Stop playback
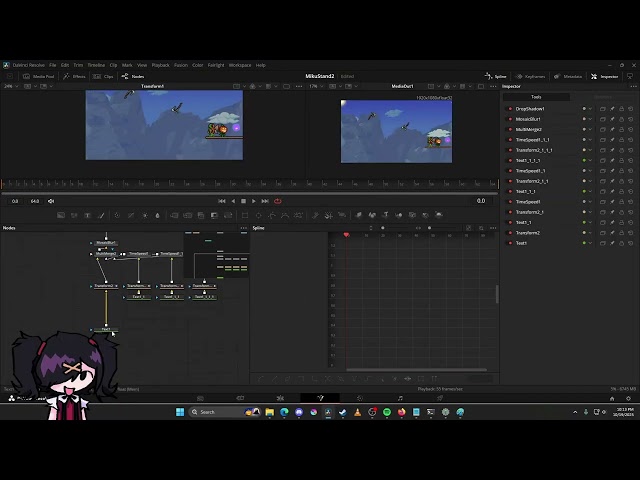The width and height of the screenshot is (640, 480). point(244,201)
